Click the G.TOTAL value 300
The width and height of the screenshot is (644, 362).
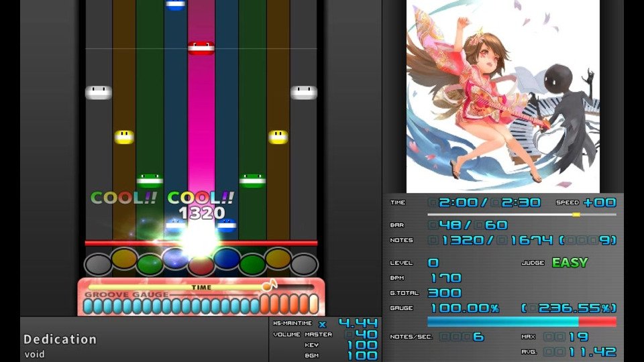click(x=445, y=293)
